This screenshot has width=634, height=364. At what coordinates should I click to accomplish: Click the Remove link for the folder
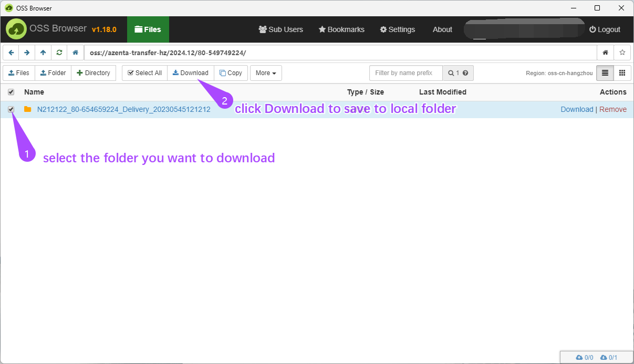[612, 109]
